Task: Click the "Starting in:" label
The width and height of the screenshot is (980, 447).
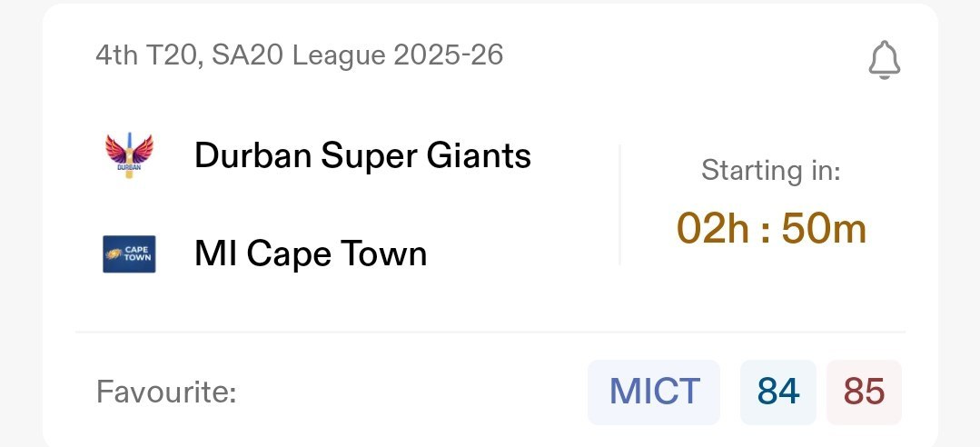Action: (771, 171)
